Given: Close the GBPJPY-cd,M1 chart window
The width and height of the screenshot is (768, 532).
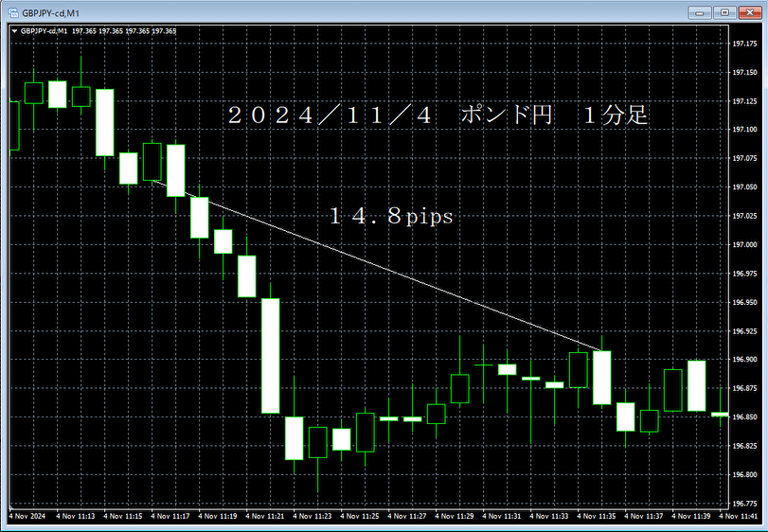Looking at the screenshot, I should point(749,12).
